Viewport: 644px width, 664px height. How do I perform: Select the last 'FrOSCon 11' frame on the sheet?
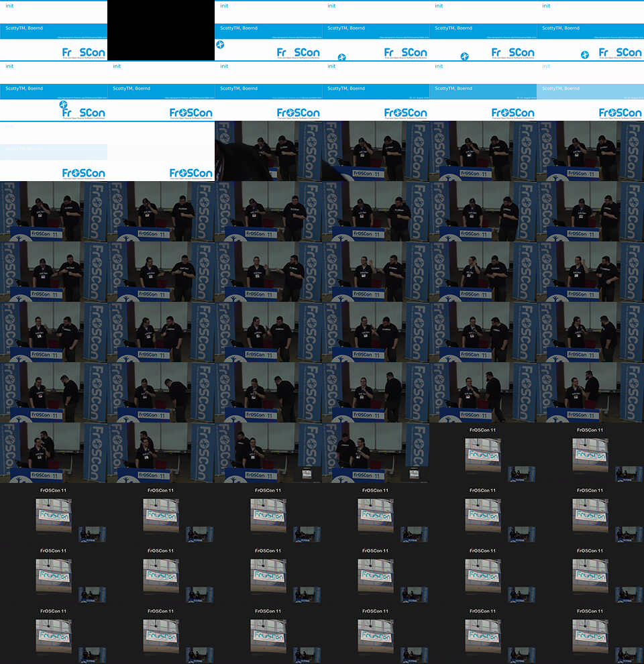(x=590, y=634)
